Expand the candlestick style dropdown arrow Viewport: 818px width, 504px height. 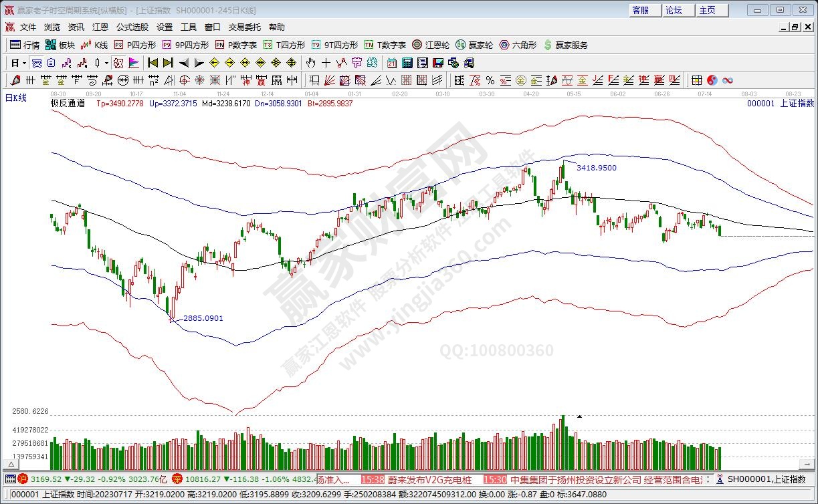(x=106, y=63)
